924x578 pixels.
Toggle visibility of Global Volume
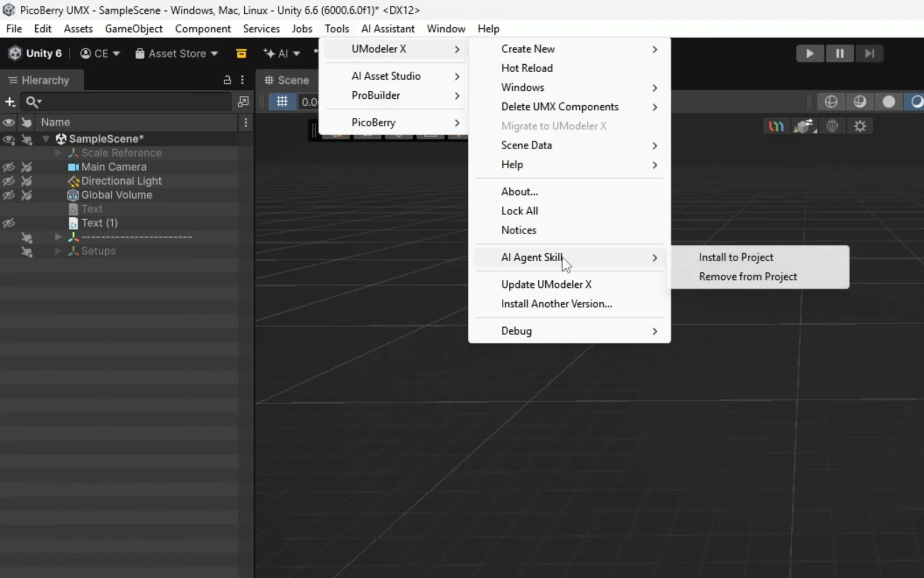click(9, 195)
